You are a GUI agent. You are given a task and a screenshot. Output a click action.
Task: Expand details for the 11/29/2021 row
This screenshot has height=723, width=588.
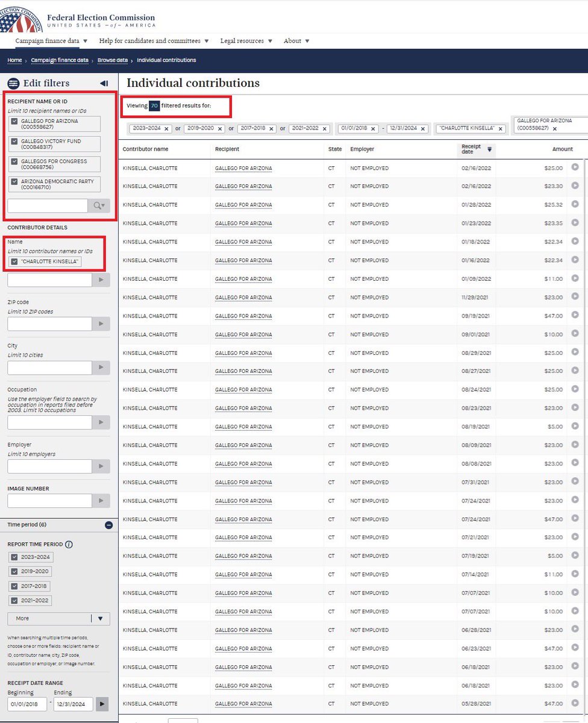tap(575, 297)
